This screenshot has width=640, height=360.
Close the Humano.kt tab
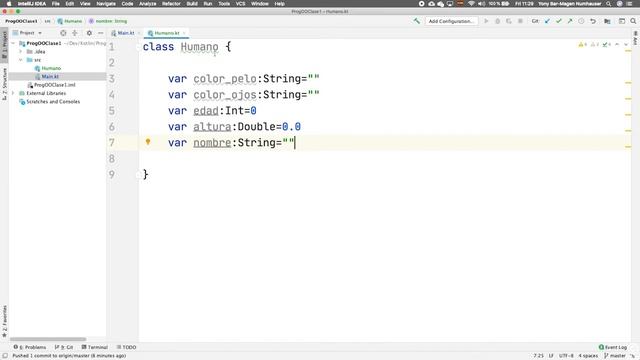[x=184, y=33]
